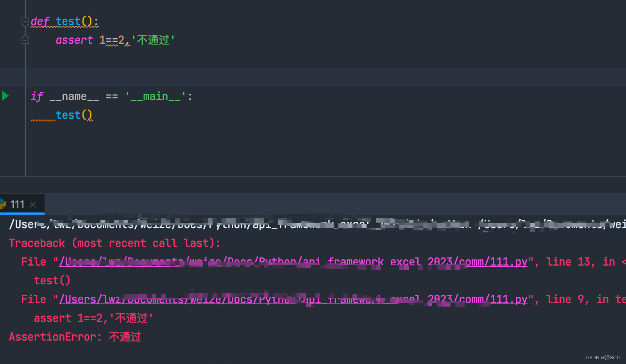Close the 111 run tab

[33, 205]
